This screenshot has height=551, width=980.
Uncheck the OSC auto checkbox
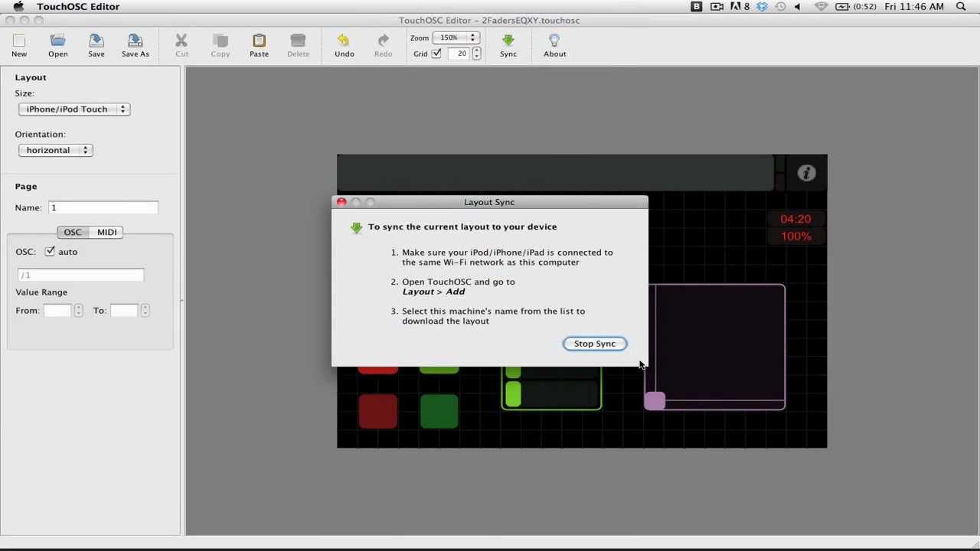pyautogui.click(x=51, y=252)
